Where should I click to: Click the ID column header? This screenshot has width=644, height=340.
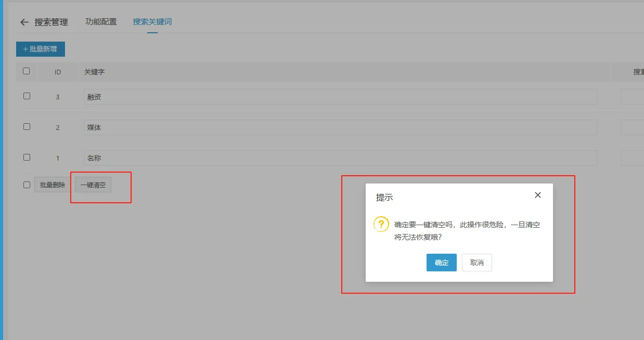coord(58,72)
